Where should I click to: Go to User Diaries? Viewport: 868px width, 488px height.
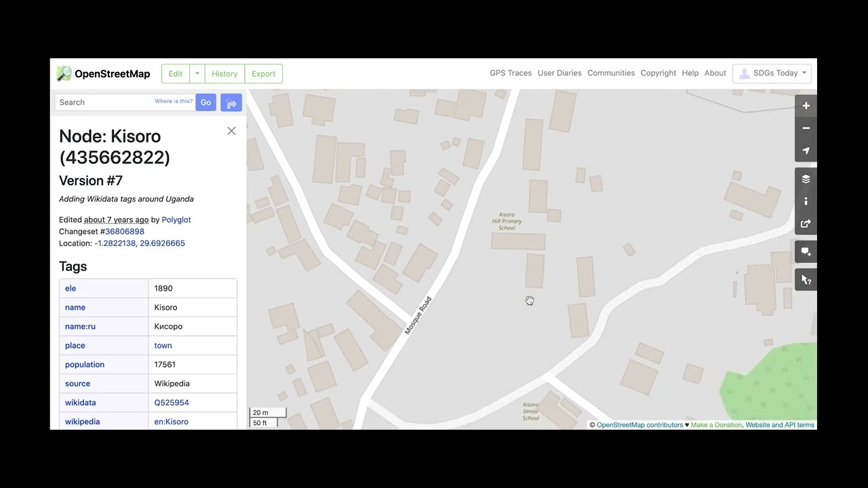[x=559, y=73]
